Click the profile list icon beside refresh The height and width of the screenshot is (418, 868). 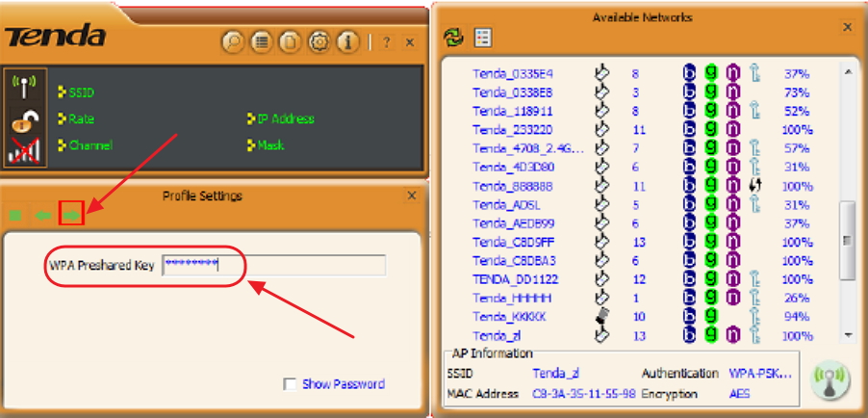point(483,38)
